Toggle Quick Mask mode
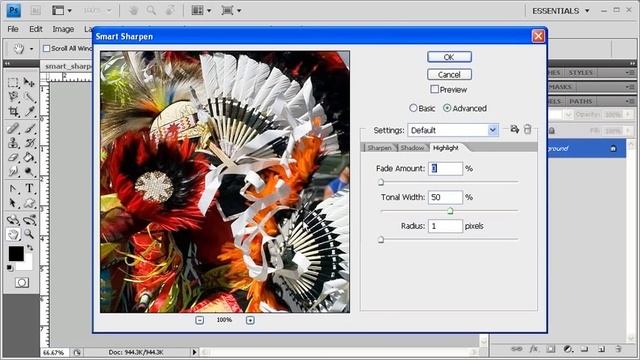The width and height of the screenshot is (640, 360). pyautogui.click(x=22, y=282)
